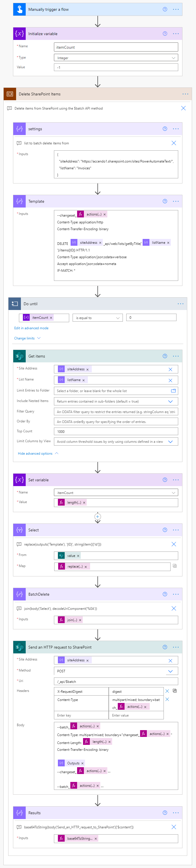Screen dimensions: 196x868
Task: Open the Do until ellipsis menu
Action: pos(180,303)
